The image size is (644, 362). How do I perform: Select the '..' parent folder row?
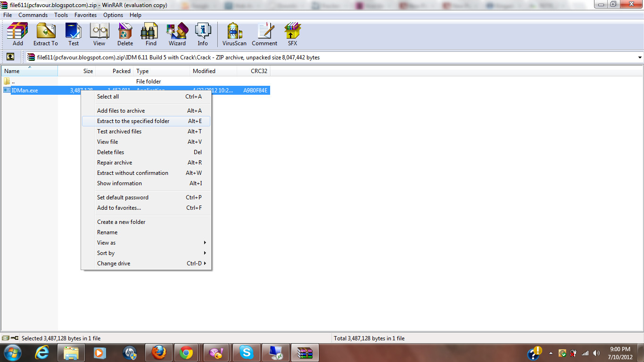tap(136, 82)
